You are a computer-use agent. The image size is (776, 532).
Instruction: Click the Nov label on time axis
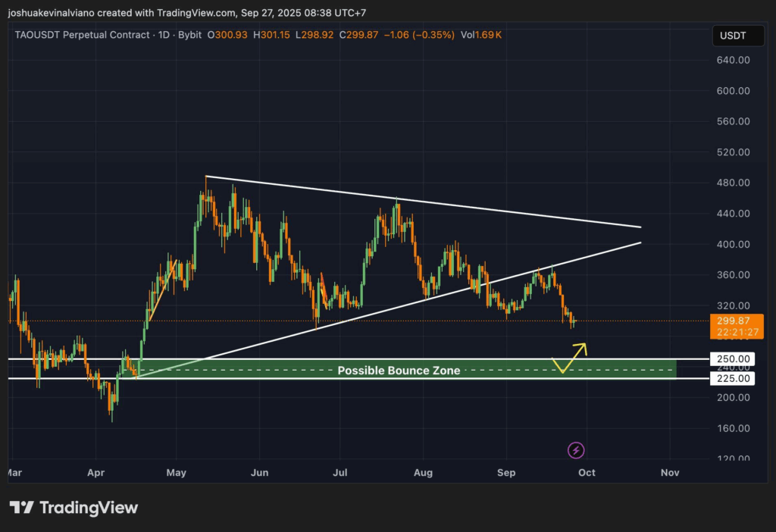(670, 473)
